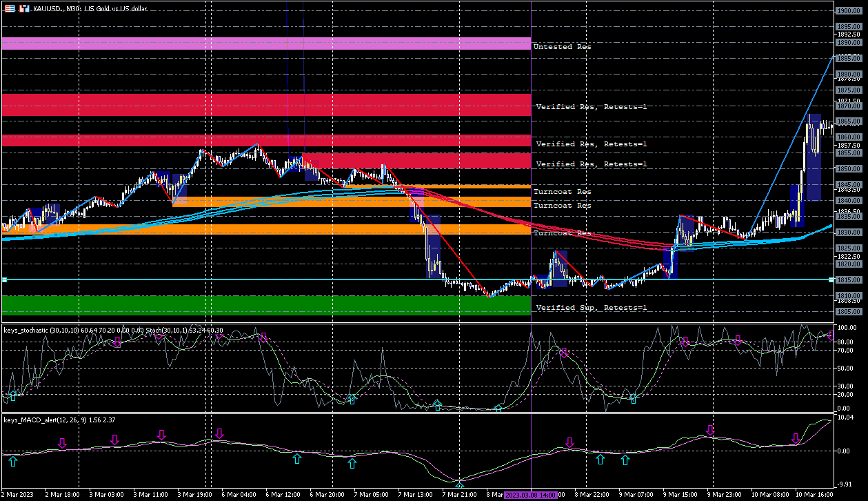Click the '10 Mar 16:00' time axis label
868x501 pixels.
pyautogui.click(x=814, y=495)
